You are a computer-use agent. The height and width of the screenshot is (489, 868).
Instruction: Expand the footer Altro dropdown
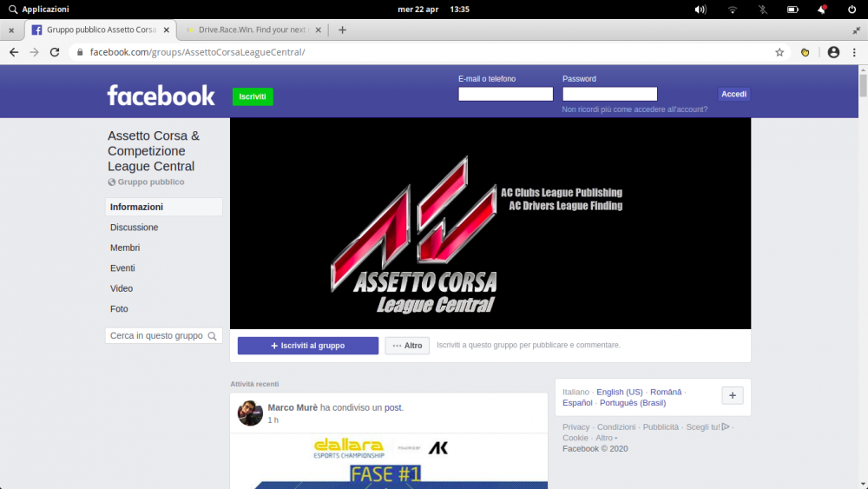(x=606, y=438)
